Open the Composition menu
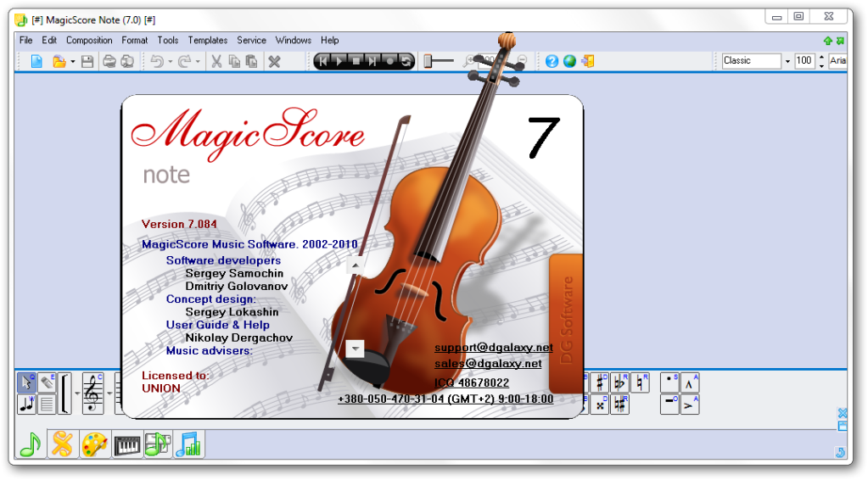This screenshot has width=868, height=480. coord(89,41)
